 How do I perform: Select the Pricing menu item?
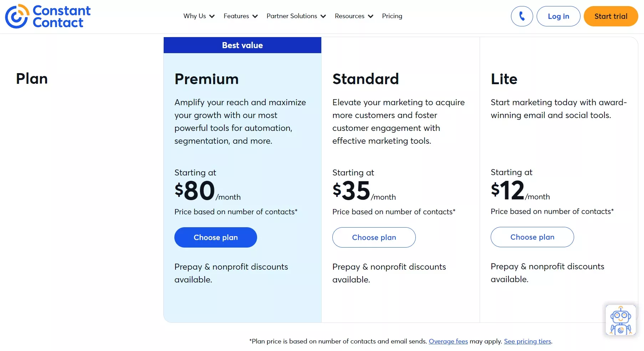392,16
